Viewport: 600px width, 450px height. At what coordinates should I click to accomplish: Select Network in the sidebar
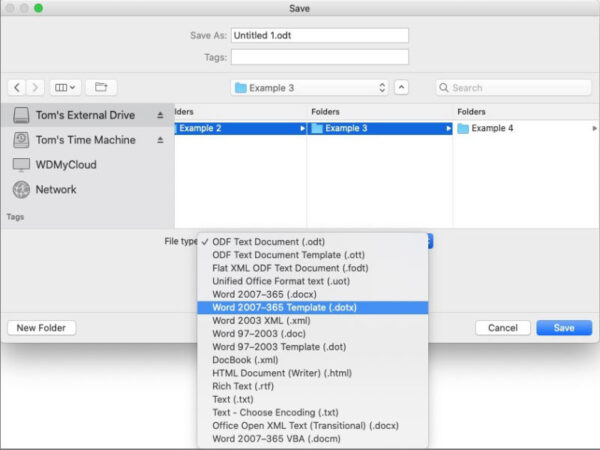pyautogui.click(x=87, y=189)
